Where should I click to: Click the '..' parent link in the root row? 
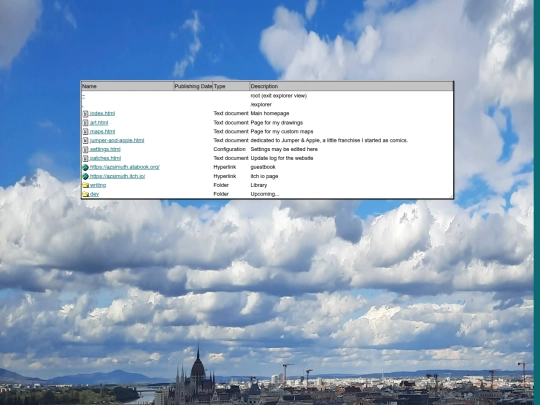click(83, 96)
